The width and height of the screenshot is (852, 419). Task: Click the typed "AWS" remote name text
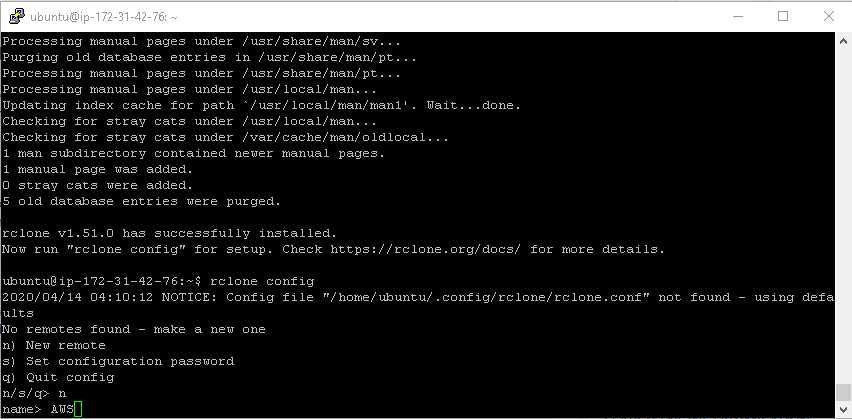tap(62, 409)
